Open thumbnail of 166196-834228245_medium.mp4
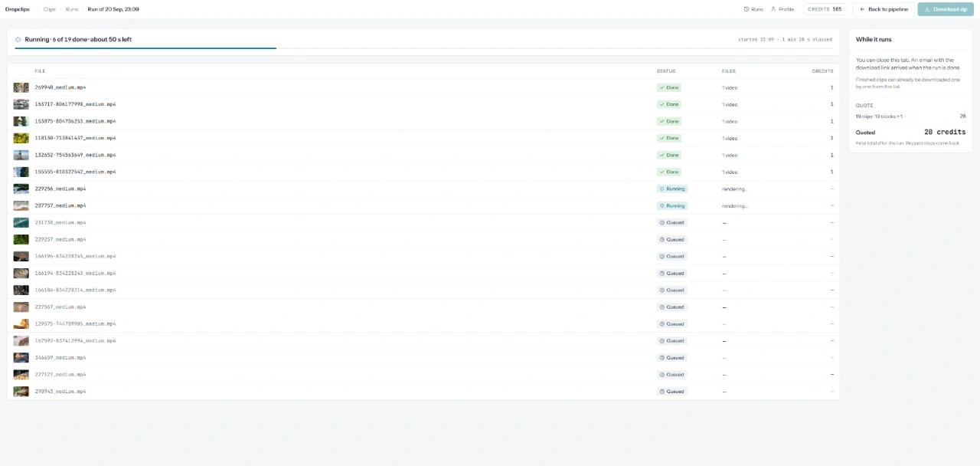 click(21, 256)
